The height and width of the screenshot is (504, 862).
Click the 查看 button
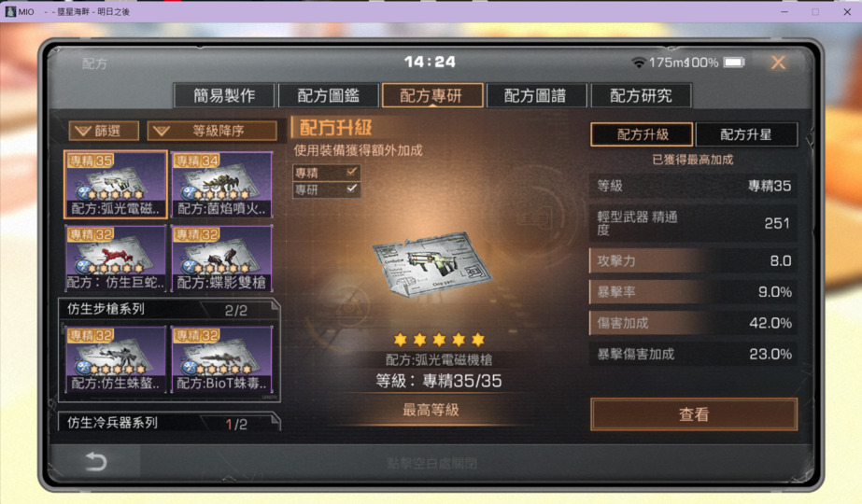coord(694,414)
